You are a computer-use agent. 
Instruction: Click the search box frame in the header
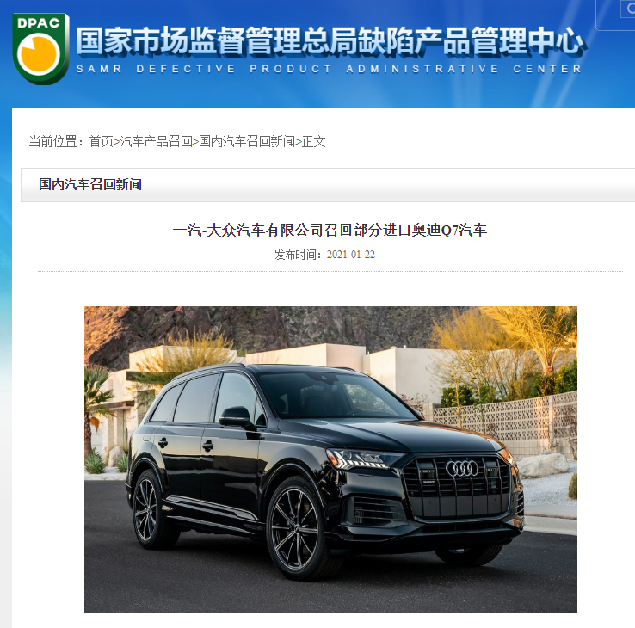tap(615, 15)
